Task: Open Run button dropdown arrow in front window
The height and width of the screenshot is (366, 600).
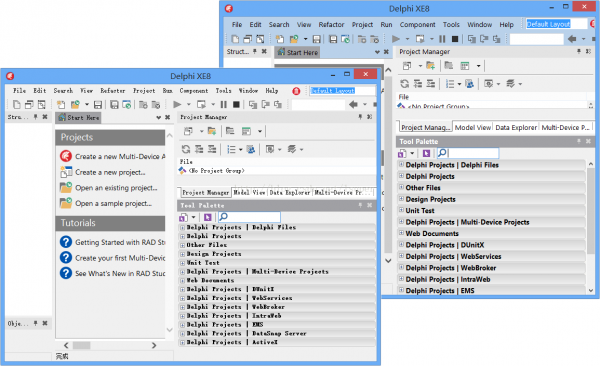Action: 189,104
